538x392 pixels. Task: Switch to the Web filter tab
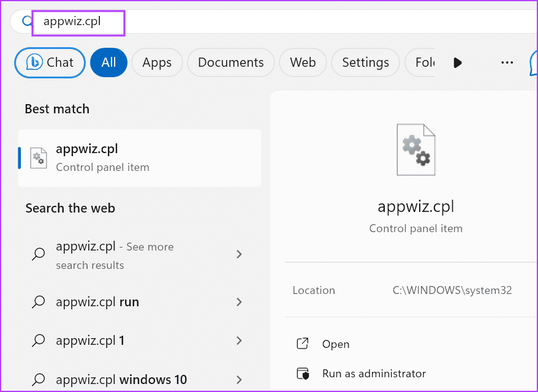click(x=303, y=62)
